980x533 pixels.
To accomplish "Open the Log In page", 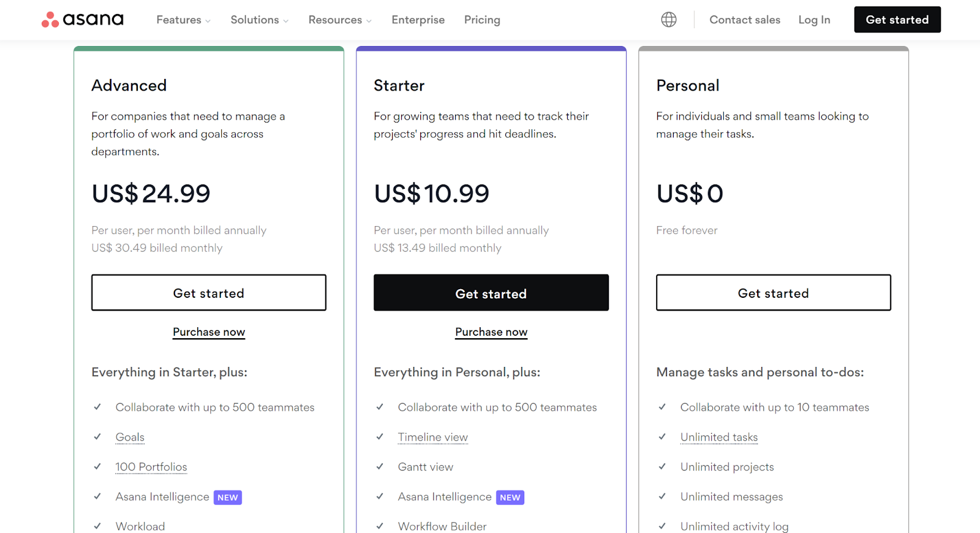I will 814,20.
